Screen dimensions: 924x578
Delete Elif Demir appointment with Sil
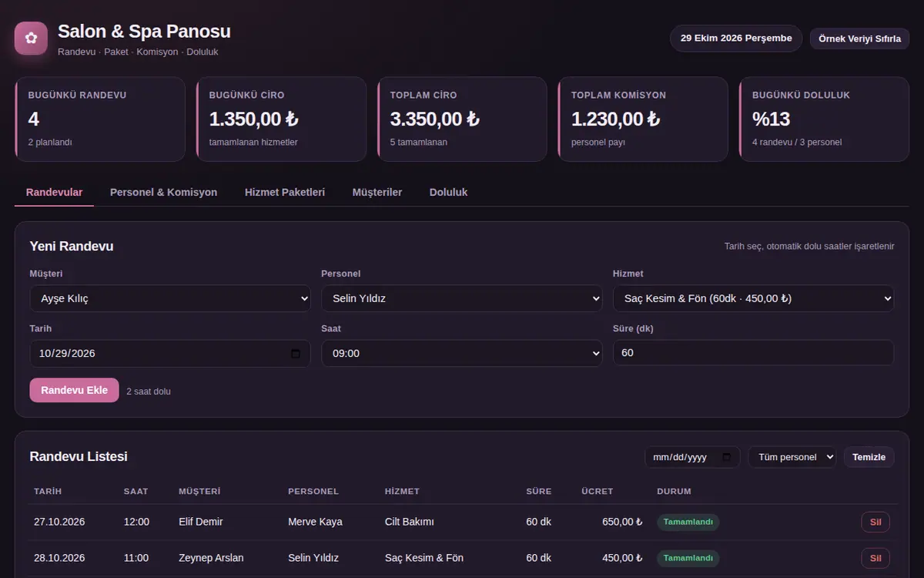[875, 522]
